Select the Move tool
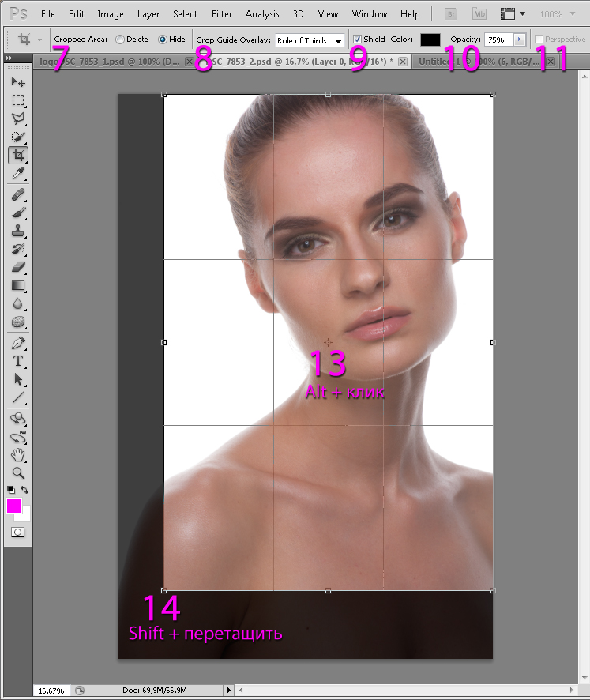The image size is (590, 700). pos(18,81)
